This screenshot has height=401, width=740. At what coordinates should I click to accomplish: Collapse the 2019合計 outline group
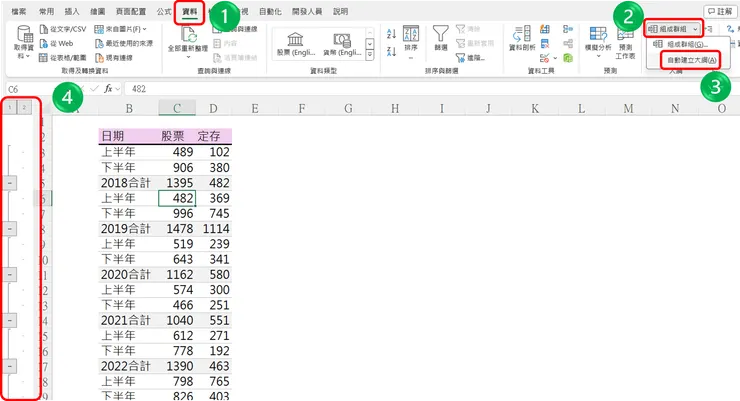tap(10, 229)
